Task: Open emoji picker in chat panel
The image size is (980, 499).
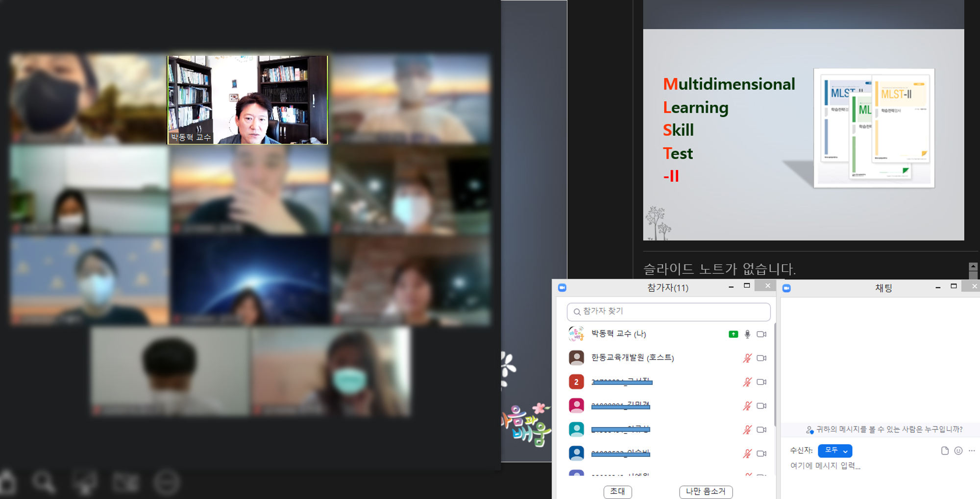Action: (x=958, y=451)
